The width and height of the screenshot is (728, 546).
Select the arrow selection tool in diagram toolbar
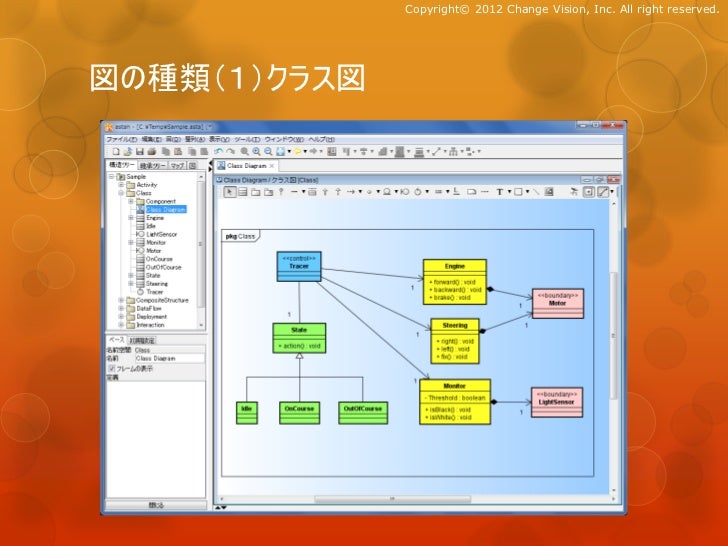tap(230, 192)
